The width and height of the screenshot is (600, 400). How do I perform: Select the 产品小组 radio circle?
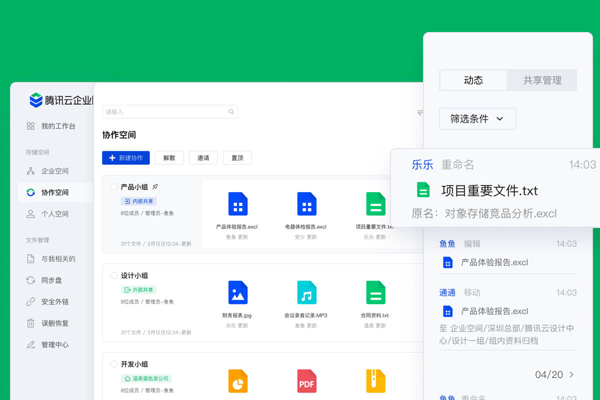click(x=114, y=187)
